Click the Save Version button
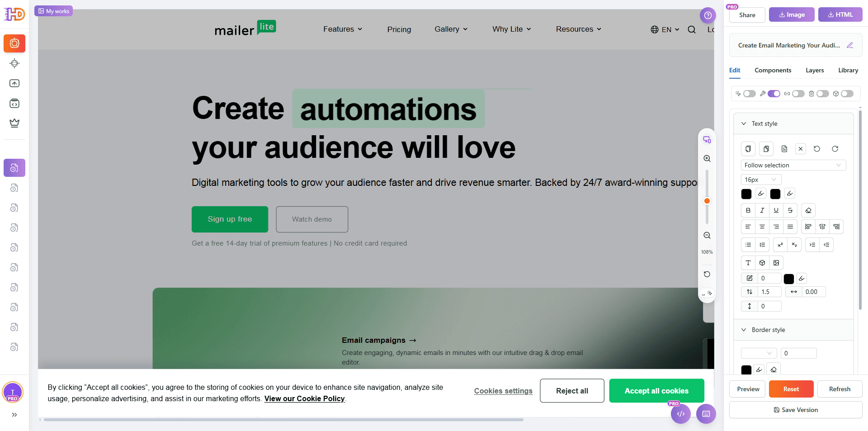Screen dimensions: 868x431 click(796, 410)
